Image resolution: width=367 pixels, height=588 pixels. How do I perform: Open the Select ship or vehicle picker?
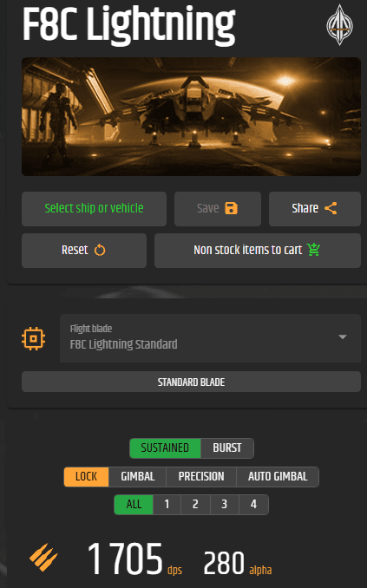[x=95, y=209]
